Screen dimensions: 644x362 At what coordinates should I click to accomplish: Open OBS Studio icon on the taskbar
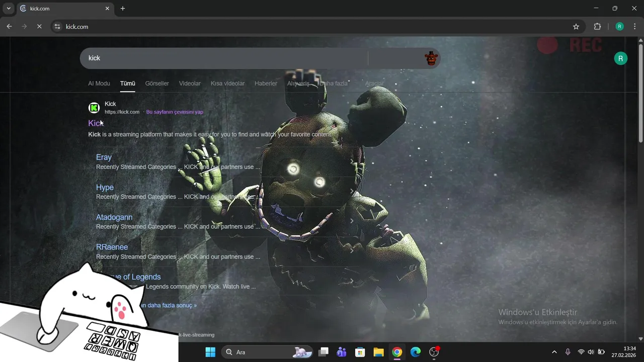pos(434,352)
